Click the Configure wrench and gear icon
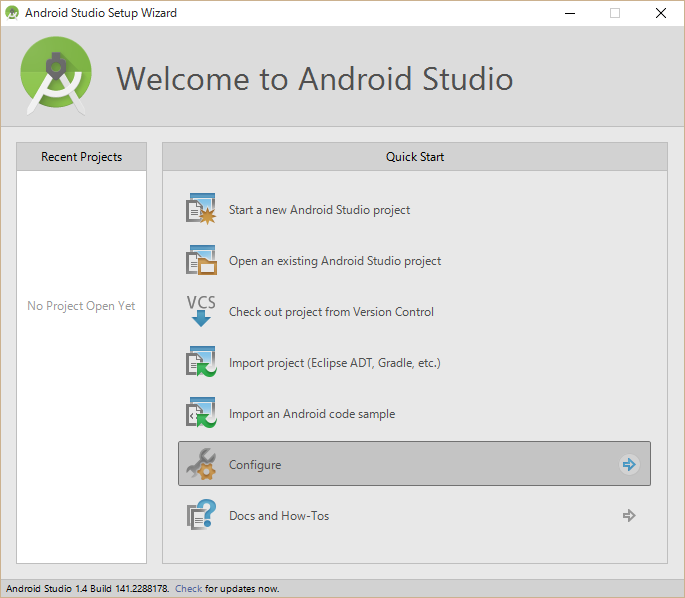685x598 pixels. pyautogui.click(x=201, y=464)
